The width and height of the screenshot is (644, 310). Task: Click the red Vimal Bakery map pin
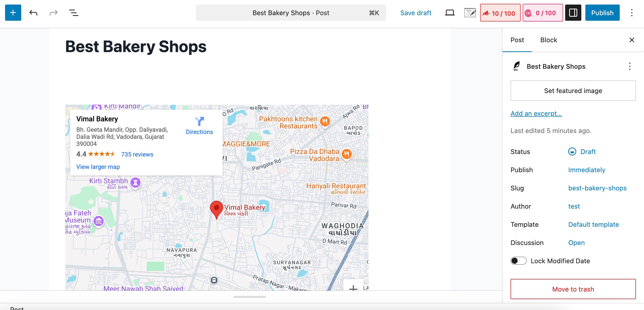coord(217,210)
